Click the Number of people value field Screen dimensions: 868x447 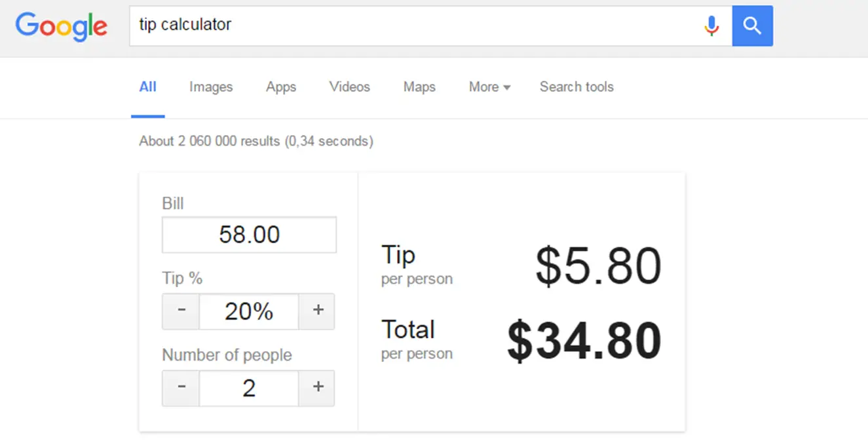pos(249,388)
